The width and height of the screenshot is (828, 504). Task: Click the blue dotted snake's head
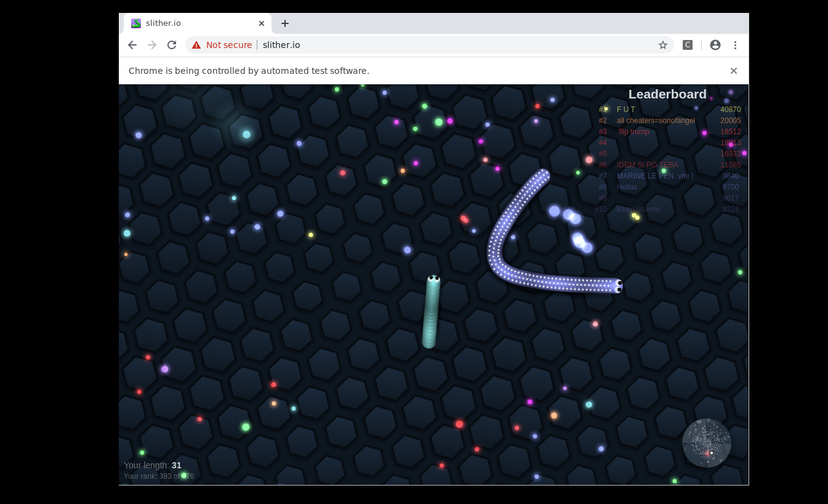pos(617,286)
